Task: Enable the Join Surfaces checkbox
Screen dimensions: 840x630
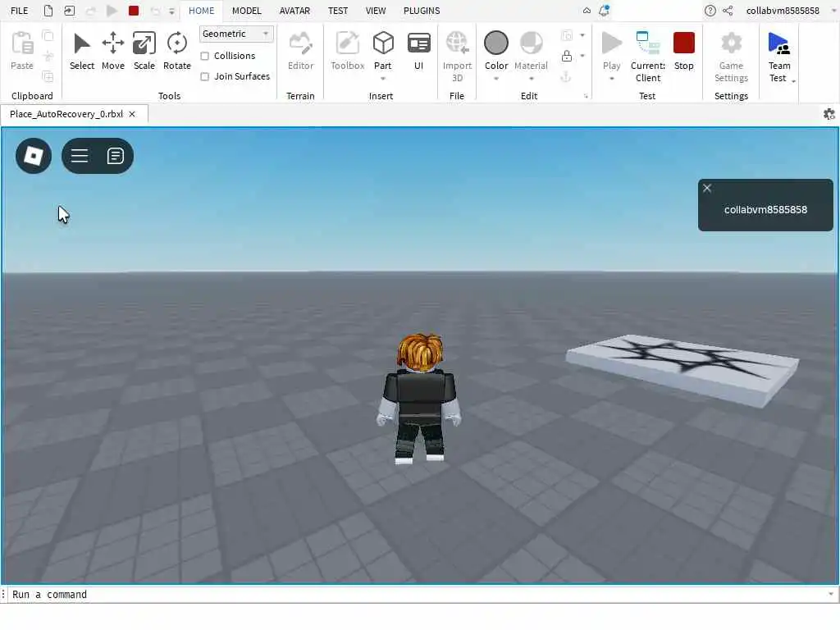Action: [x=204, y=76]
